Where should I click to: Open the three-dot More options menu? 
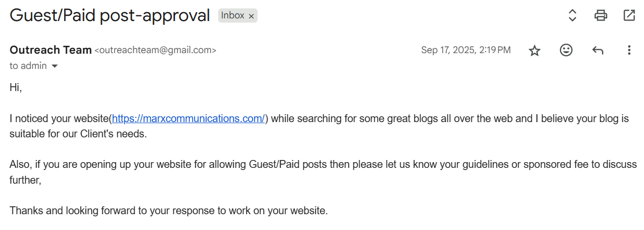629,51
